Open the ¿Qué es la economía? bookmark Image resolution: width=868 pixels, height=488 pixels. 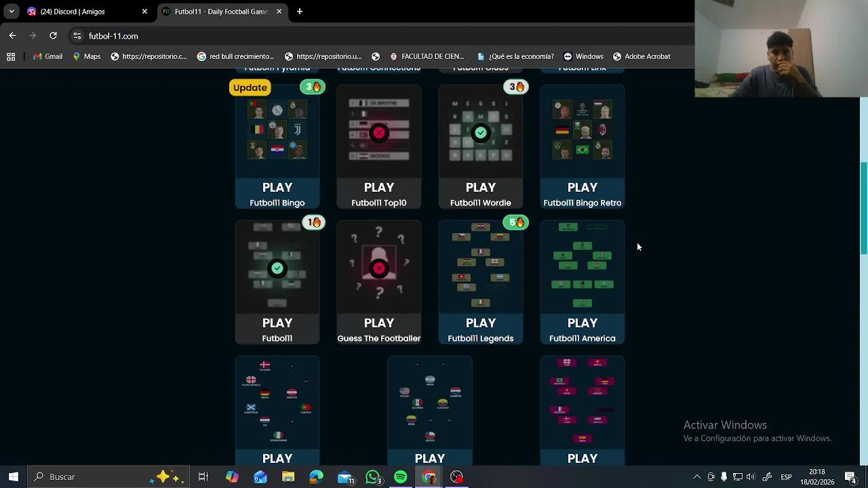(515, 56)
